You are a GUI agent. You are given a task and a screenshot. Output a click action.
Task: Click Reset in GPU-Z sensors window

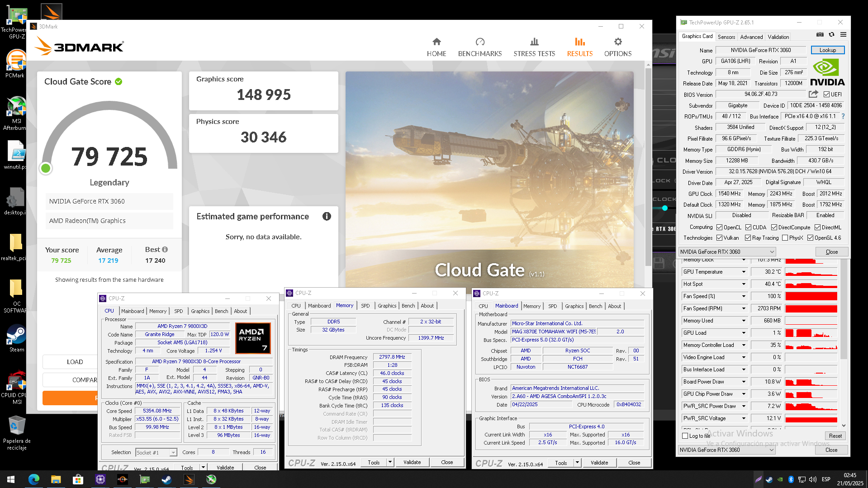coord(835,436)
